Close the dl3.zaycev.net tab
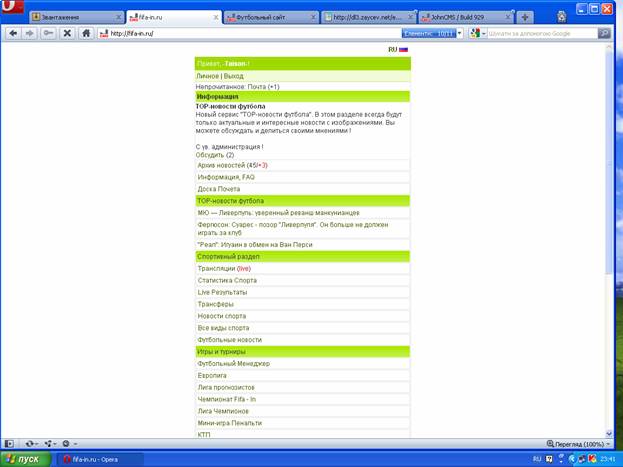623x467 pixels. click(410, 17)
